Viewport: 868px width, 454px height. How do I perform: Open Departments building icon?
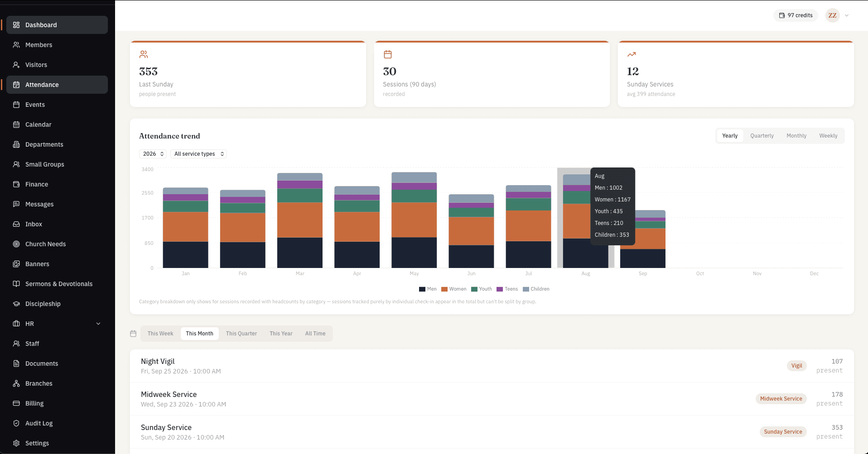(x=16, y=144)
